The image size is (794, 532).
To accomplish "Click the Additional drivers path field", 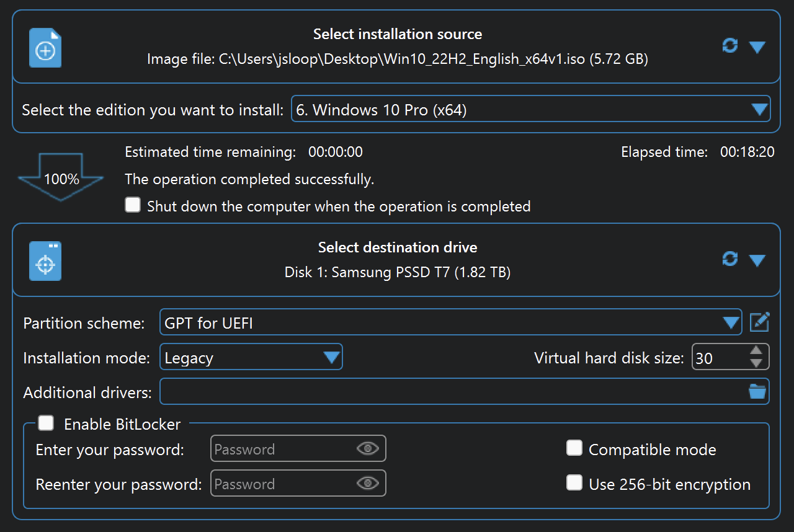I will click(x=453, y=392).
